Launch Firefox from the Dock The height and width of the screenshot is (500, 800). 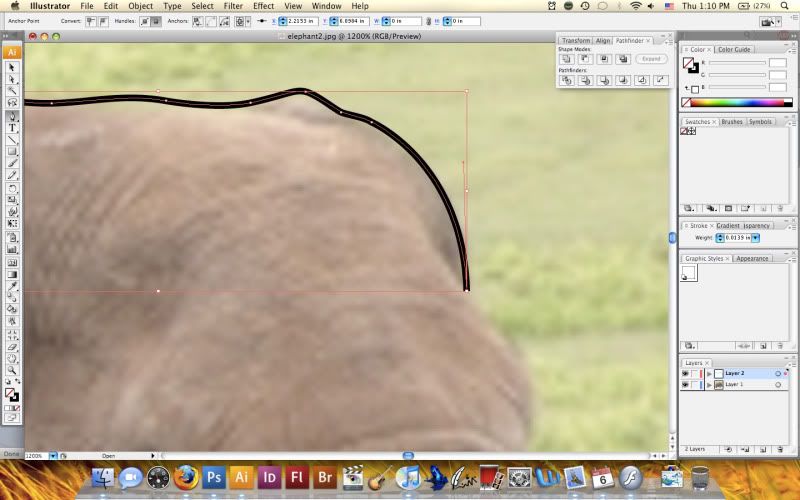pyautogui.click(x=184, y=477)
